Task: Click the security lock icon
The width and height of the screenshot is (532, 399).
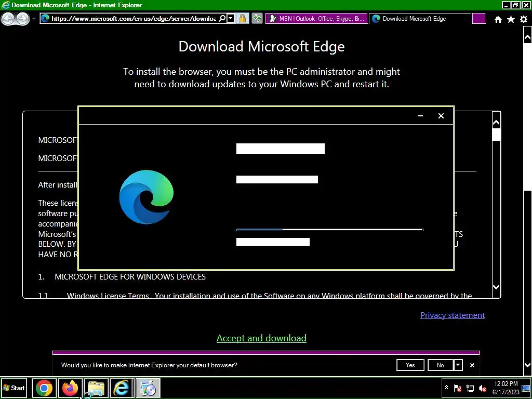Action: tap(242, 19)
